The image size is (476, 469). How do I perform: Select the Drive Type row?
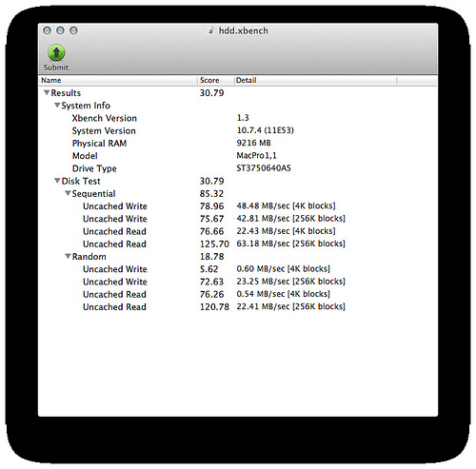[238, 168]
